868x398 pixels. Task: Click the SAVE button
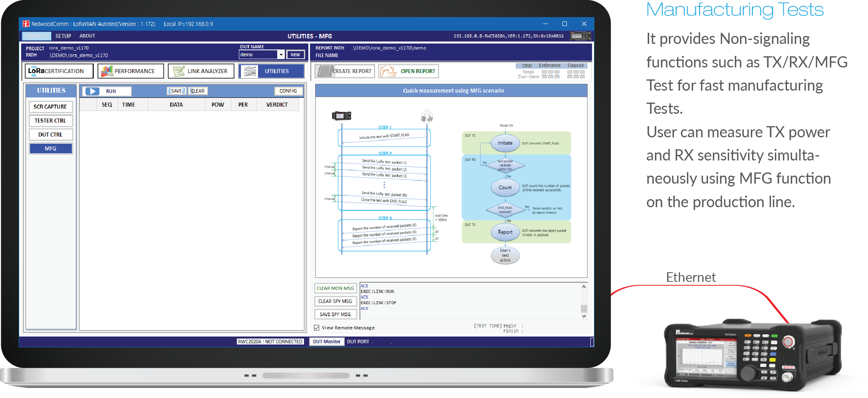click(x=176, y=91)
